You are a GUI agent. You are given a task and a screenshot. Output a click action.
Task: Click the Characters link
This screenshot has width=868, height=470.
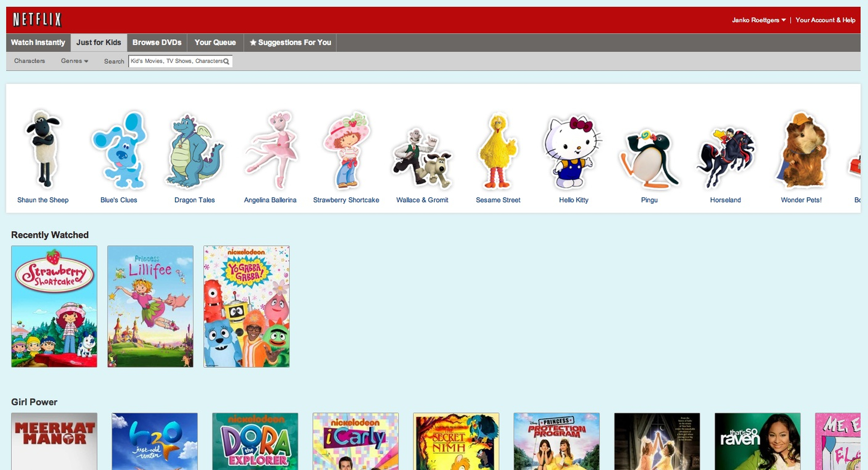point(29,61)
